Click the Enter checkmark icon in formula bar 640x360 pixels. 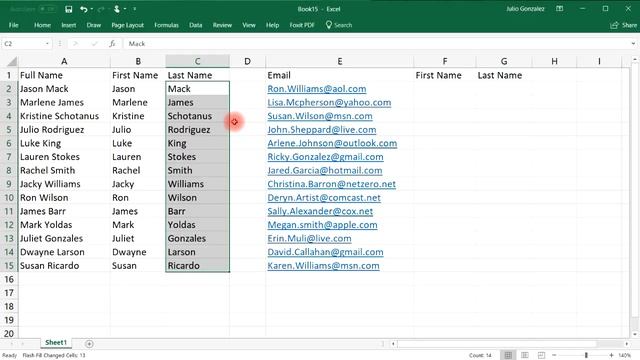click(94, 44)
